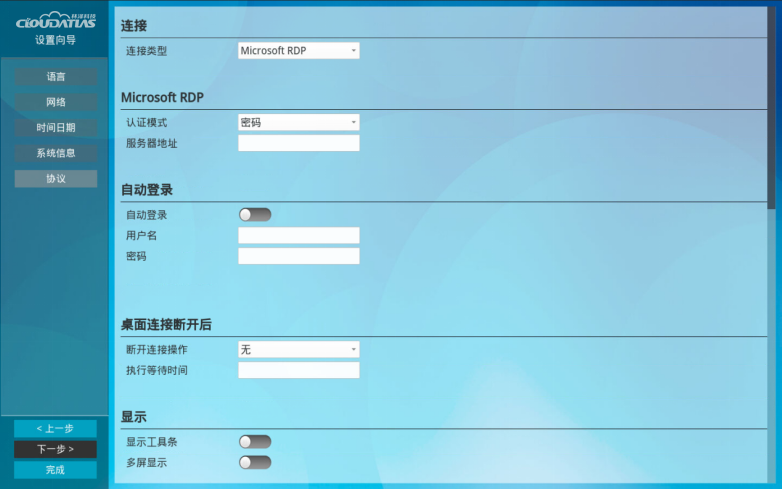
Task: Open the 断开连接操作 dropdown
Action: point(299,349)
